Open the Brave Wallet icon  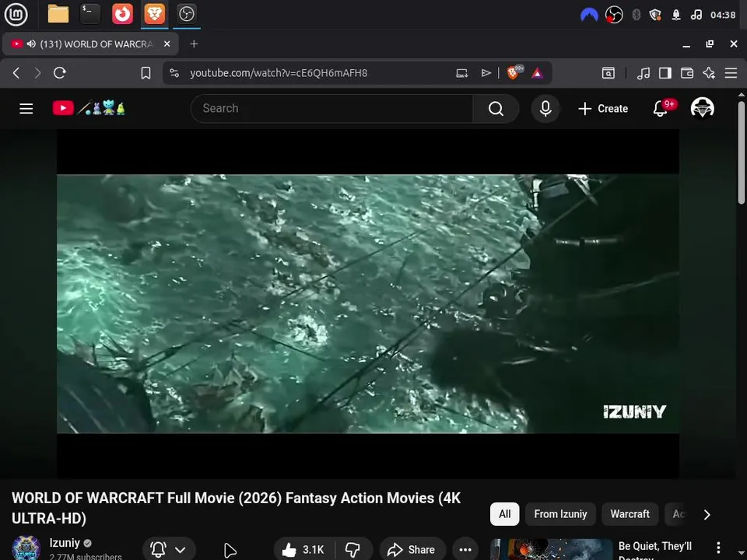tap(687, 73)
